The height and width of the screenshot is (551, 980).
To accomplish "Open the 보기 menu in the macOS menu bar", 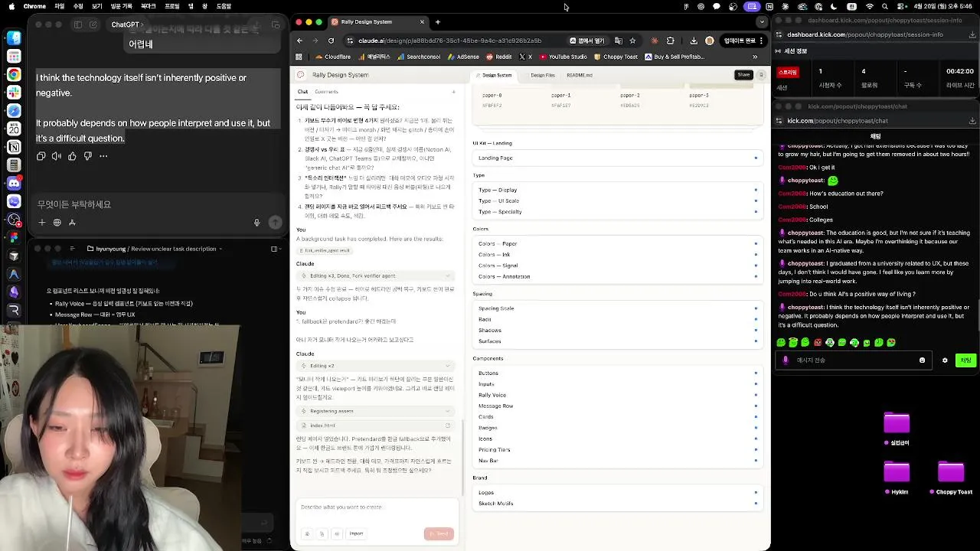I will (97, 6).
